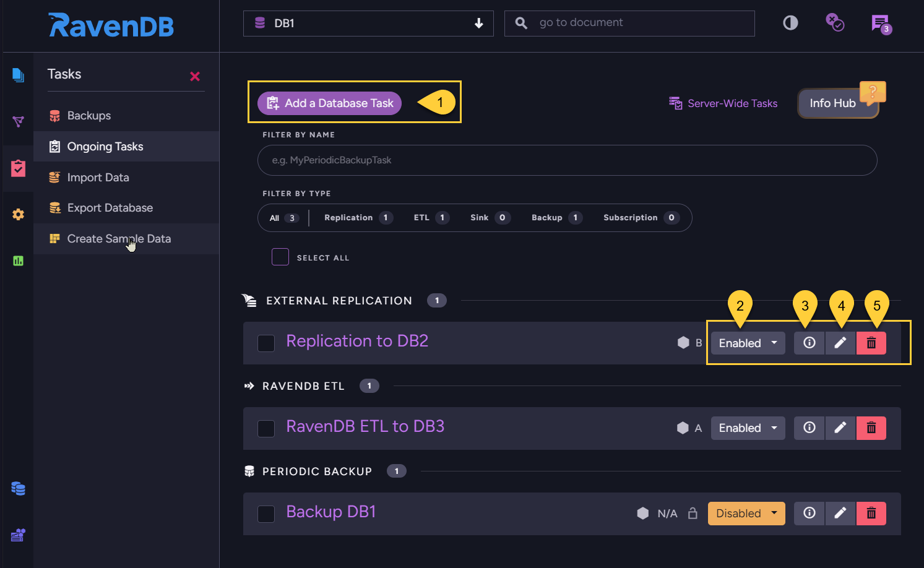The width and height of the screenshot is (924, 568).
Task: Edit the Replication to DB2 task
Action: 840,343
